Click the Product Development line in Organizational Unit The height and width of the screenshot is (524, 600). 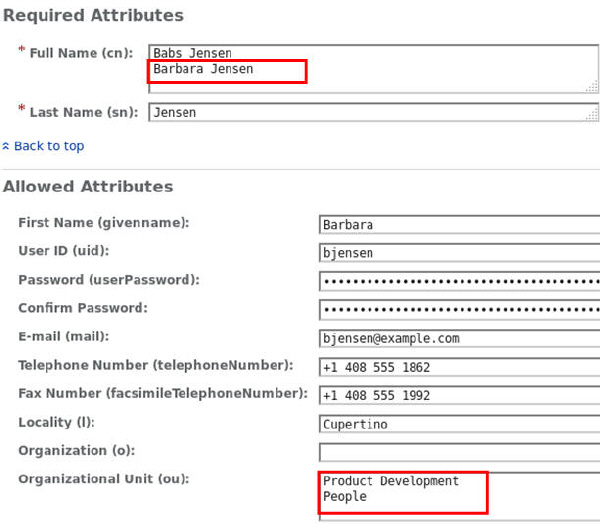pyautogui.click(x=391, y=481)
